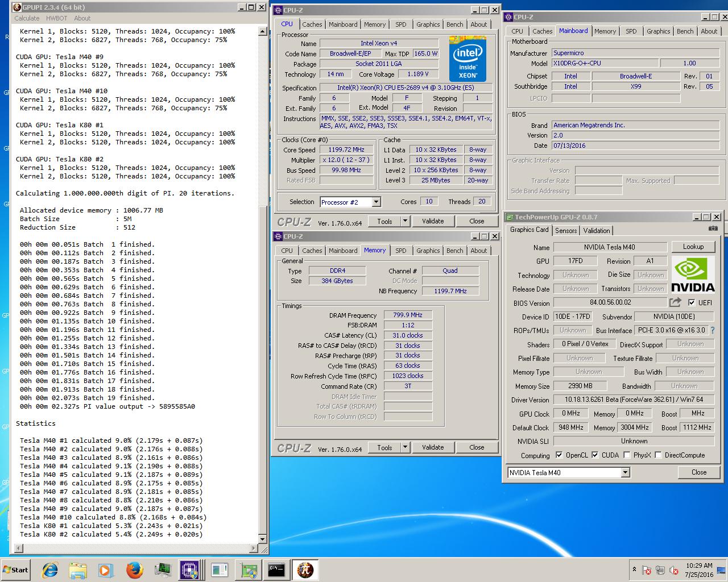728x582 pixels.
Task: Click the Intel Xeon inside logo
Action: [x=468, y=59]
